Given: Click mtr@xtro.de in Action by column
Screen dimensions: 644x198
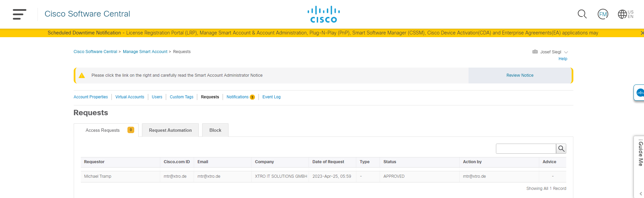Looking at the screenshot, I should [474, 176].
